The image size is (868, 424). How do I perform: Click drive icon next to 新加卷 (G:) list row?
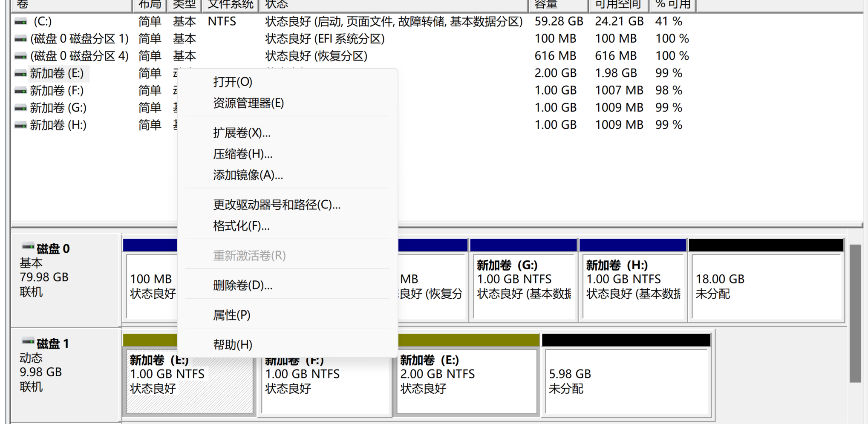[x=20, y=108]
